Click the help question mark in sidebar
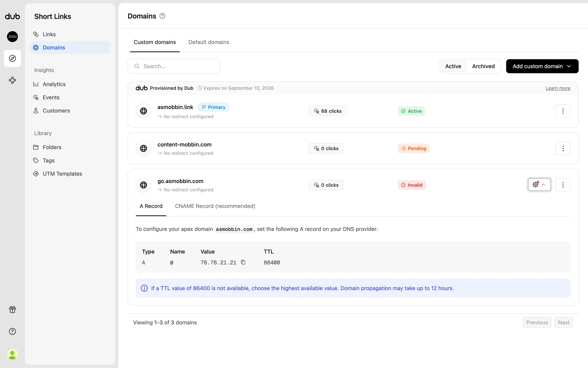The width and height of the screenshot is (588, 368). [12, 331]
